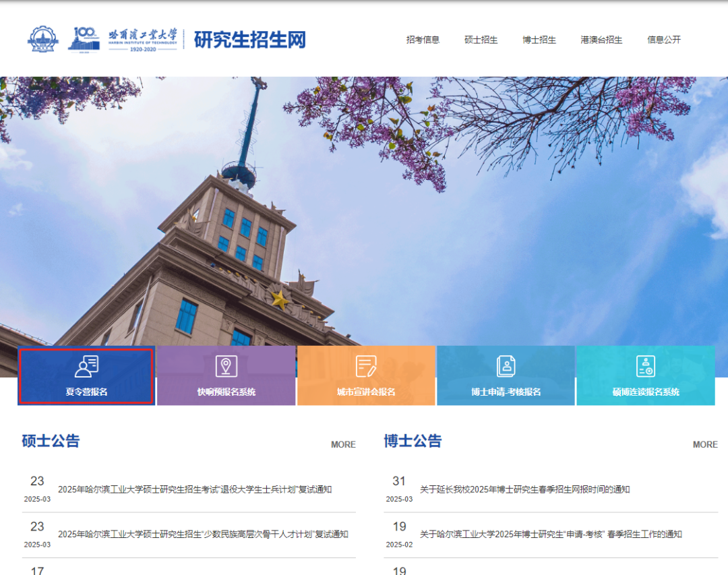Click the 快响预报名系统 location pin icon
Screen dimensions: 728x575
point(226,367)
